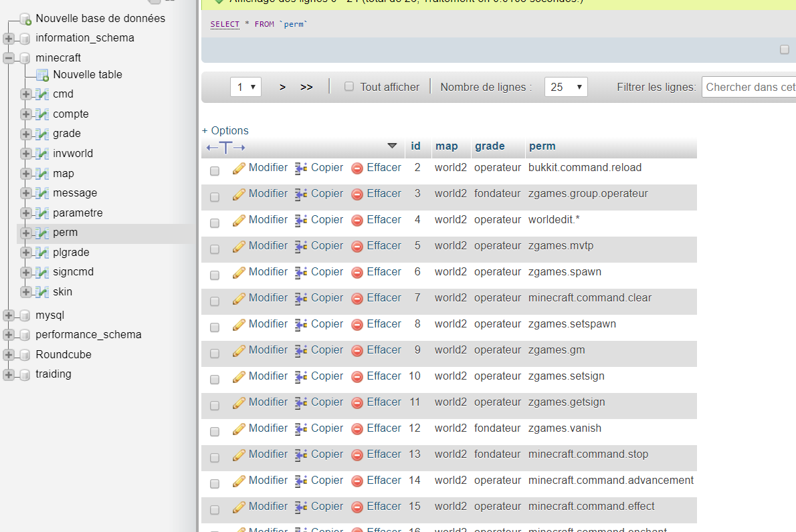Click the Nouvelle table icon
The height and width of the screenshot is (532, 796).
tap(43, 75)
